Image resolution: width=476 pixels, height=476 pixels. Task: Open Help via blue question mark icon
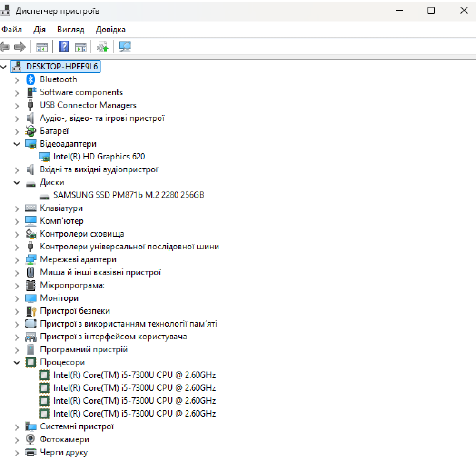click(x=64, y=47)
